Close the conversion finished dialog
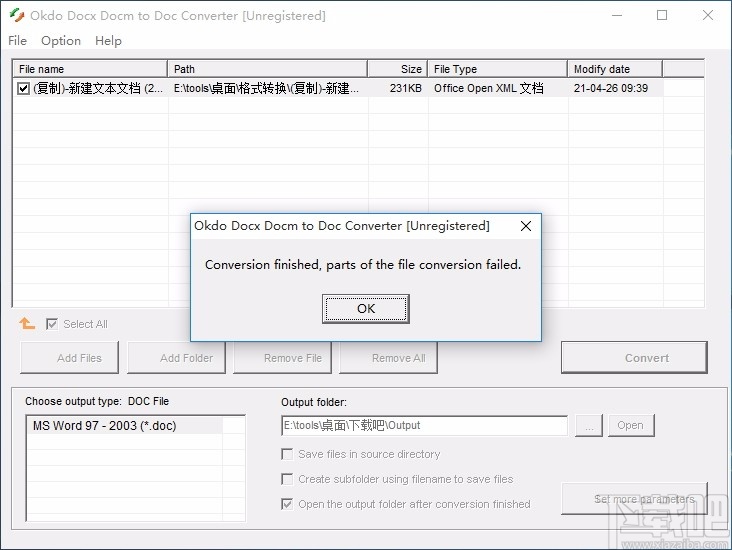 click(x=526, y=226)
